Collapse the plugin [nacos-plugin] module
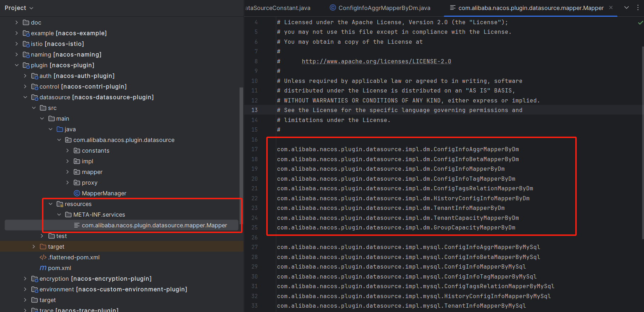The height and width of the screenshot is (312, 644). tap(16, 65)
